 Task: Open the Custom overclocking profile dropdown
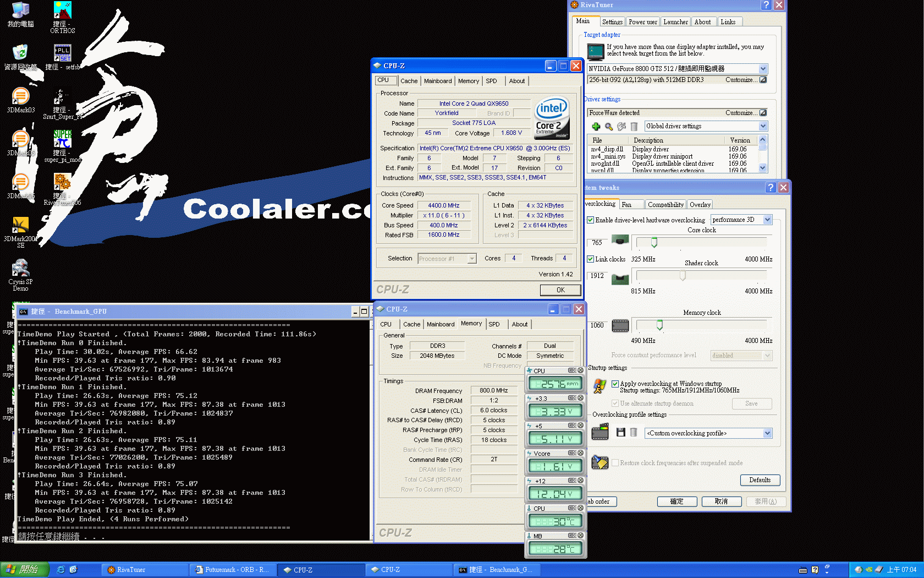point(768,433)
